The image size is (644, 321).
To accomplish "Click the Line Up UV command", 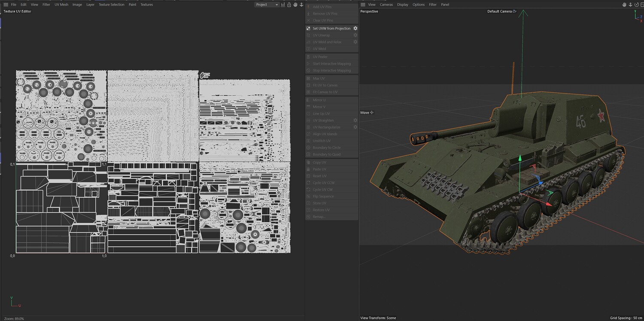I will [331, 114].
